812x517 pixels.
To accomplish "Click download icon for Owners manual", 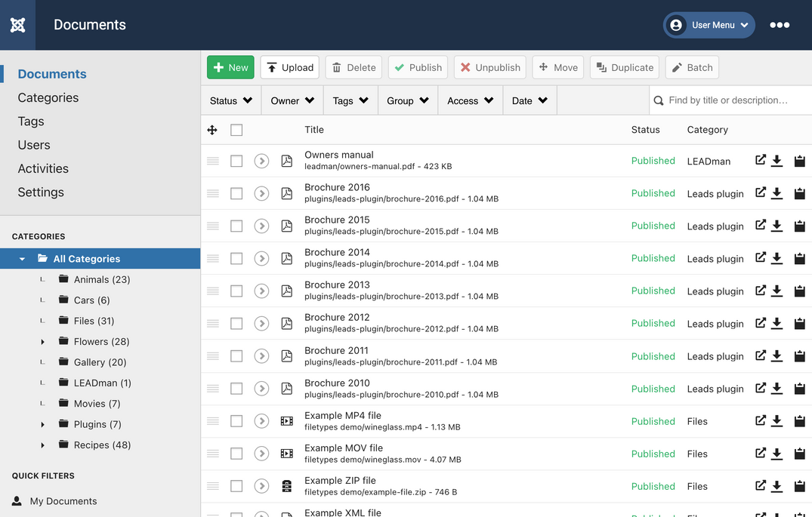I will (x=776, y=161).
